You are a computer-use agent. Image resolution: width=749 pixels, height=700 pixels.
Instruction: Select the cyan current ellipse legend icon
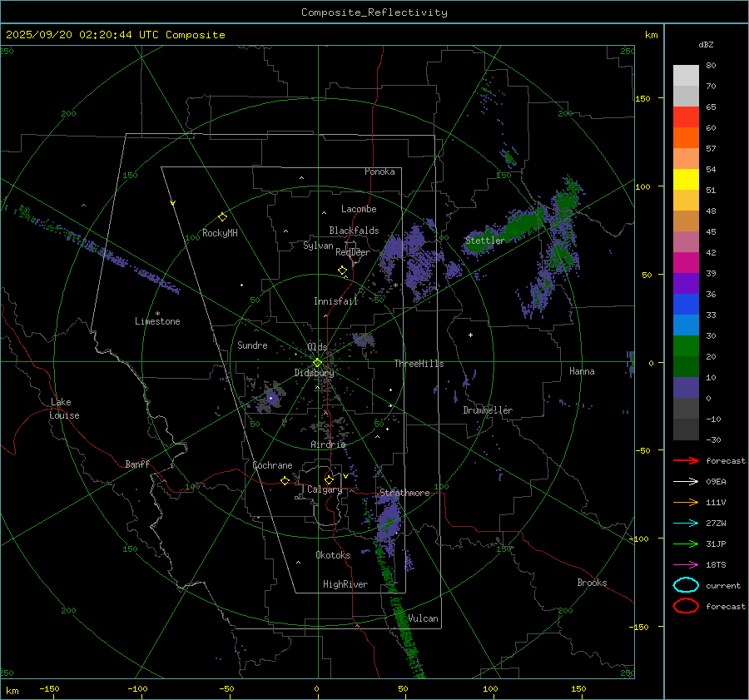pos(686,585)
